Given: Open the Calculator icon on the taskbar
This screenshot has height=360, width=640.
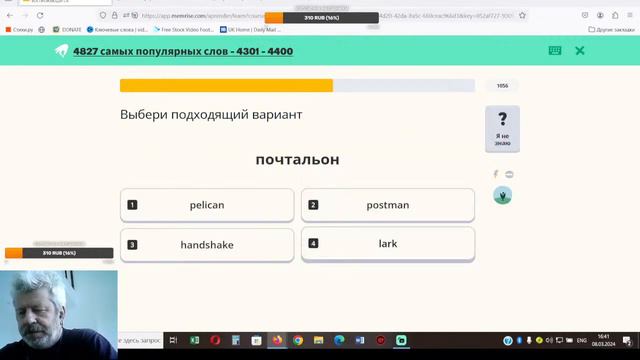Looking at the screenshot, I should tap(236, 340).
